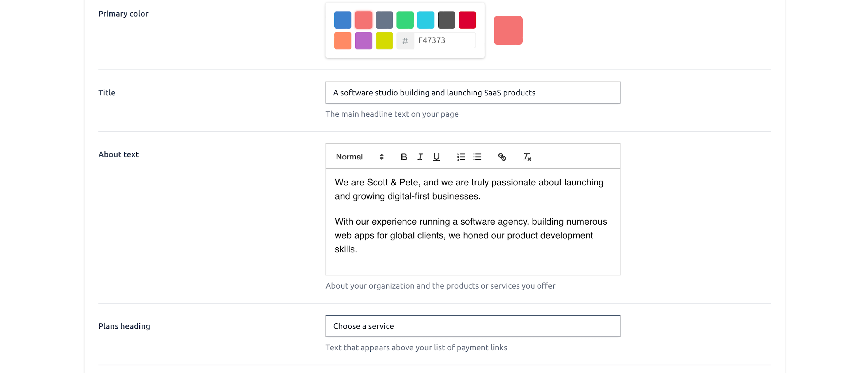Open the Normal paragraph style dropdown
Image resolution: width=868 pixels, height=373 pixels.
360,157
